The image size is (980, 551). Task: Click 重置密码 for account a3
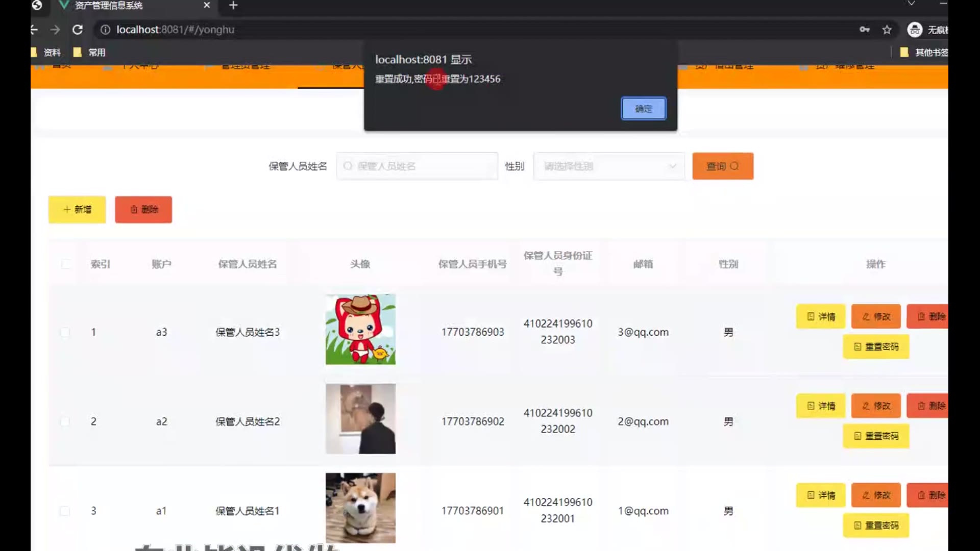pyautogui.click(x=876, y=346)
